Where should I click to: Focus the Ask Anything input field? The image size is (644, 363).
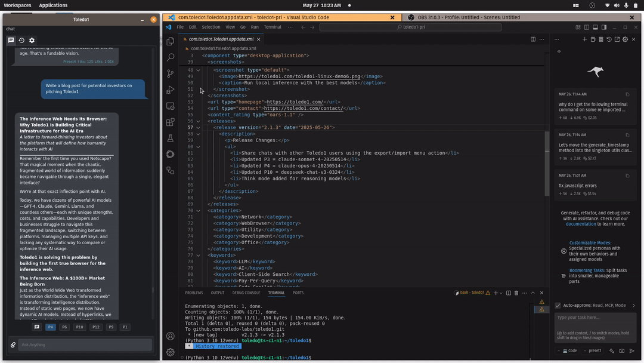point(85,345)
